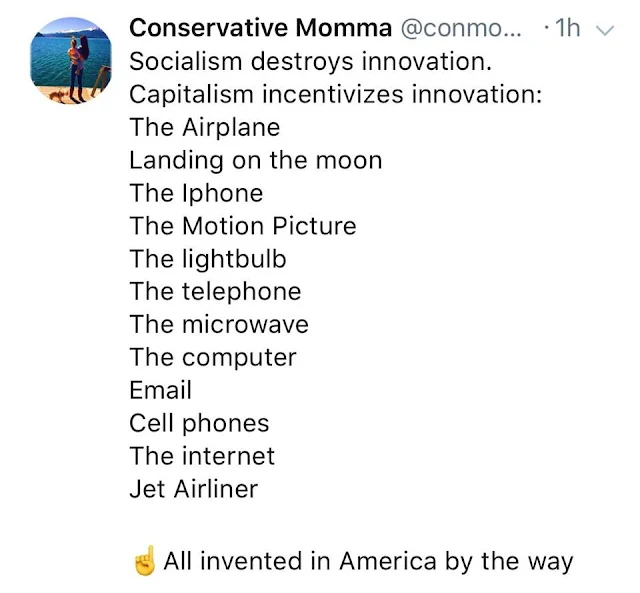Click the 'Socialism destroys innovation.' line
The width and height of the screenshot is (640, 593).
click(x=311, y=61)
